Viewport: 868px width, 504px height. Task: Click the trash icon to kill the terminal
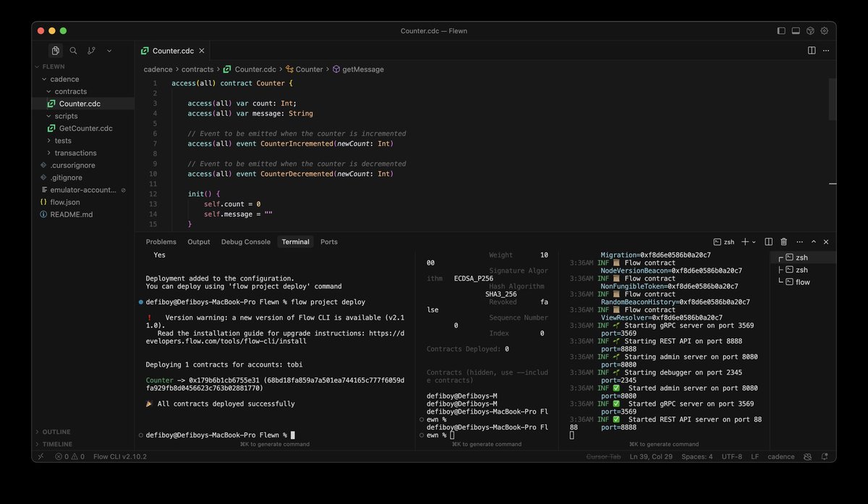pyautogui.click(x=783, y=242)
